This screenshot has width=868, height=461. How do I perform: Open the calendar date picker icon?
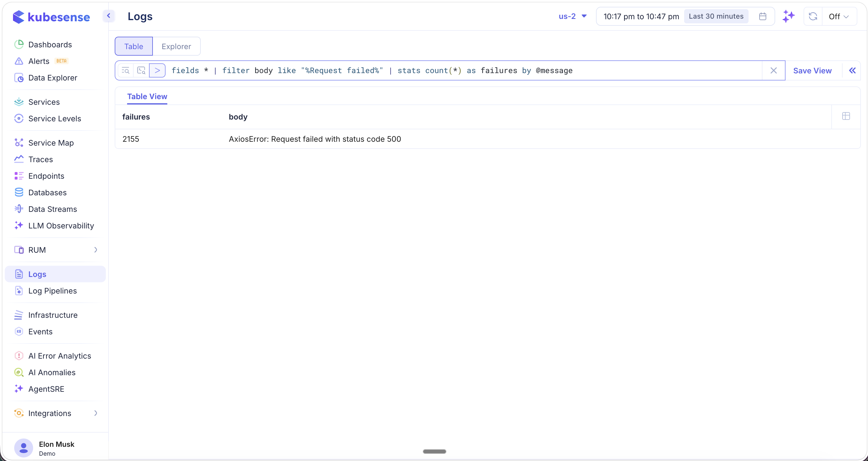coord(762,16)
